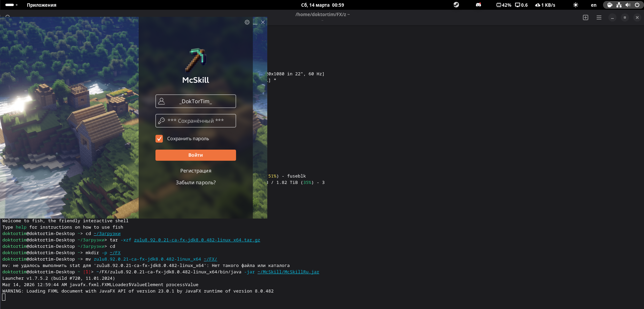Click the 'mkdir' command word in the terminal
Screen dimensions: 644x309
[x=92, y=253]
